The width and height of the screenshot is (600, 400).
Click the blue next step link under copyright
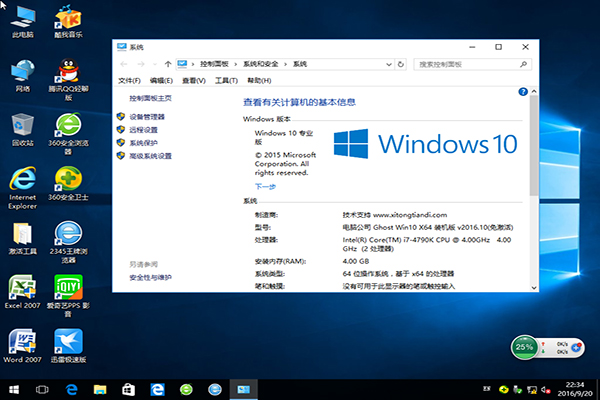265,186
